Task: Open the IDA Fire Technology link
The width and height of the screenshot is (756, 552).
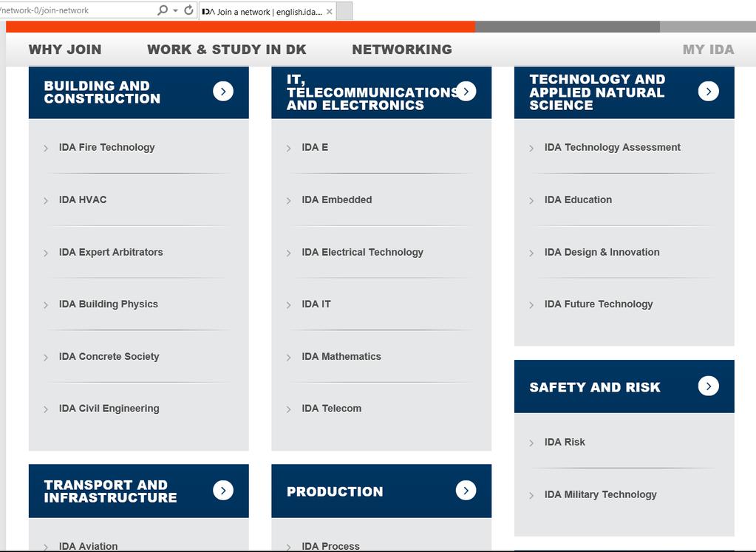Action: point(107,147)
